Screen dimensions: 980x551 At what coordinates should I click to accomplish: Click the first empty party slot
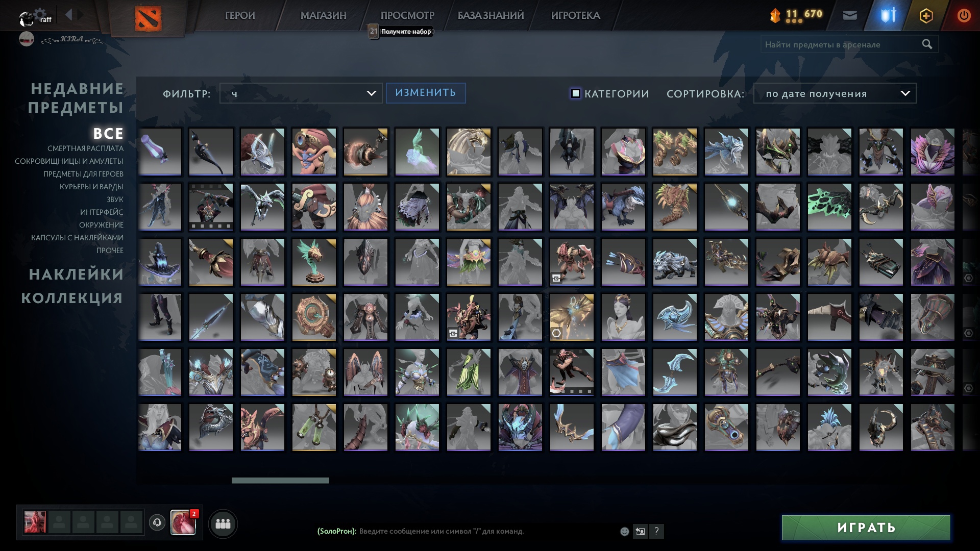pos(59,522)
